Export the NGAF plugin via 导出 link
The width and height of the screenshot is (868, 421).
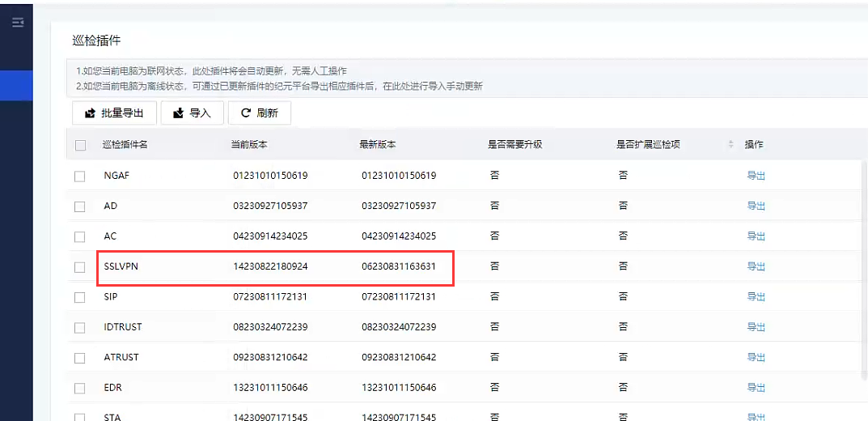(x=756, y=176)
